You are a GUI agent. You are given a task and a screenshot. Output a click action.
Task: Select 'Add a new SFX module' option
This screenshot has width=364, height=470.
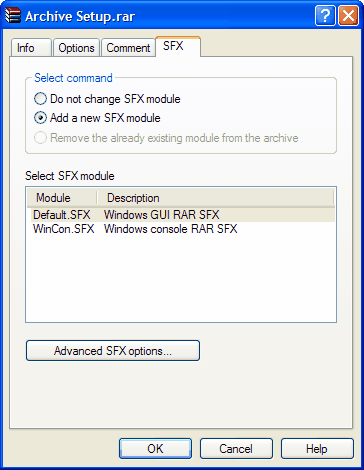pos(40,118)
